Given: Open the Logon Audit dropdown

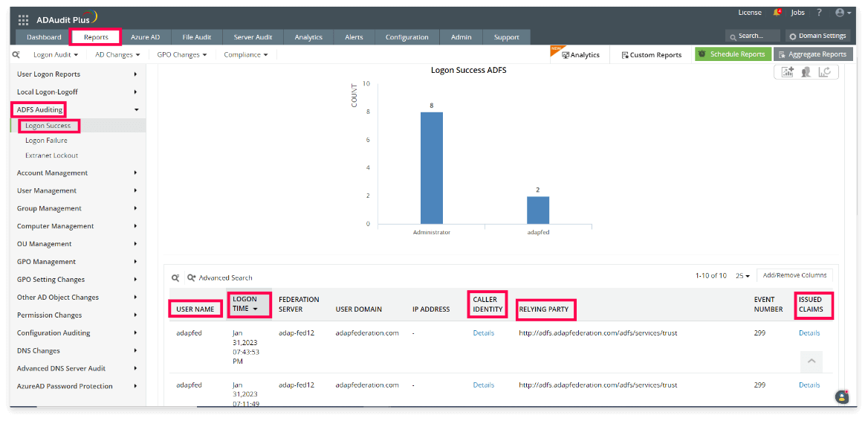Looking at the screenshot, I should [x=55, y=55].
